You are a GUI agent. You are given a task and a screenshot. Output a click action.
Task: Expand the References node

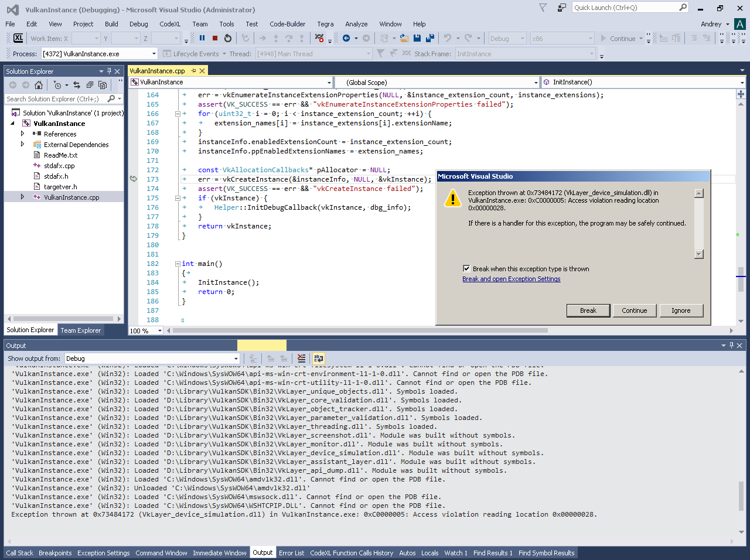(22, 134)
